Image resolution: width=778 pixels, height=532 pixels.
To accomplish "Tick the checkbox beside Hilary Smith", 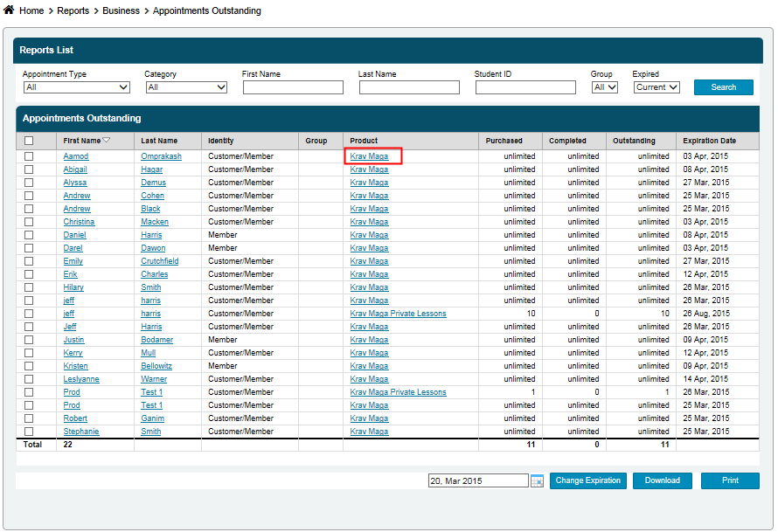I will coord(29,287).
